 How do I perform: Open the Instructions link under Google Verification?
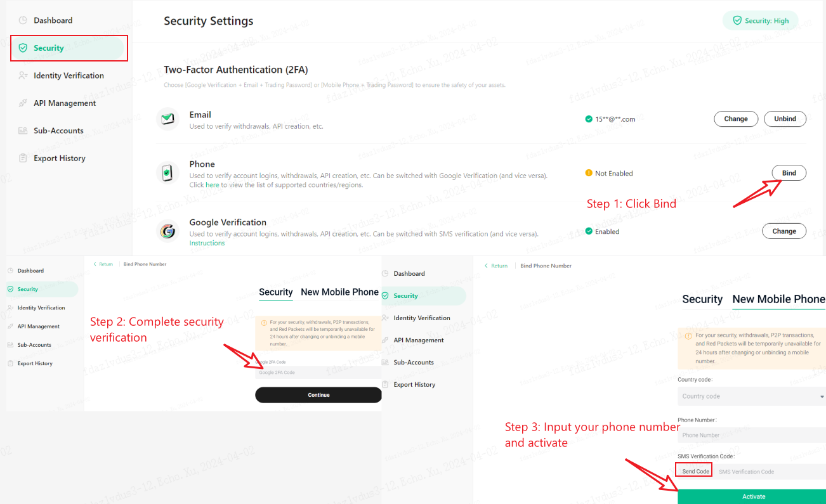click(x=207, y=243)
